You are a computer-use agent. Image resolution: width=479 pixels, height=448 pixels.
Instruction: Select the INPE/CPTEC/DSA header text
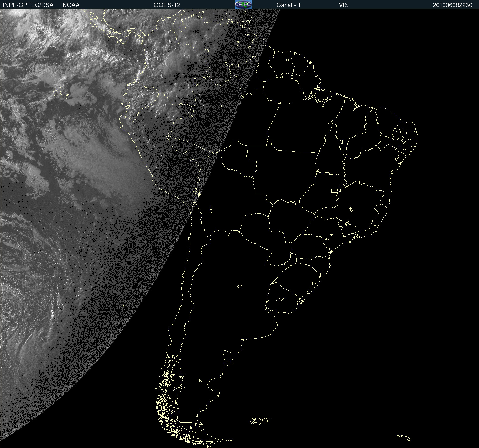click(x=28, y=5)
